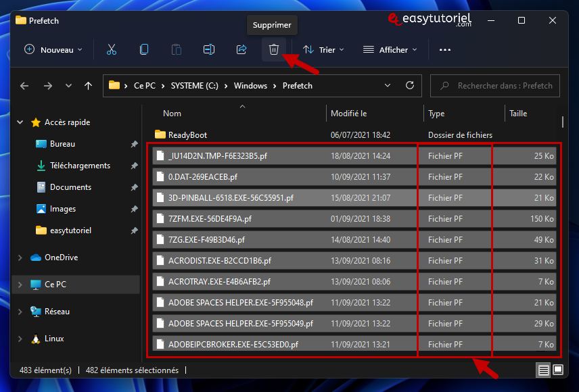Select file 7ZG.EXE-F49B3D46.pf
The height and width of the screenshot is (392, 579).
point(354,240)
